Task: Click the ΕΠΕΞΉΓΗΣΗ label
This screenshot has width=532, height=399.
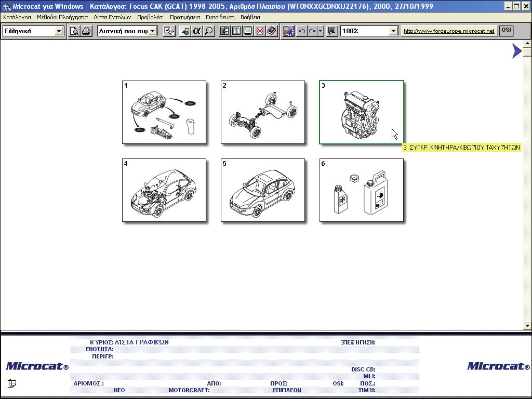Action: pyautogui.click(x=358, y=343)
